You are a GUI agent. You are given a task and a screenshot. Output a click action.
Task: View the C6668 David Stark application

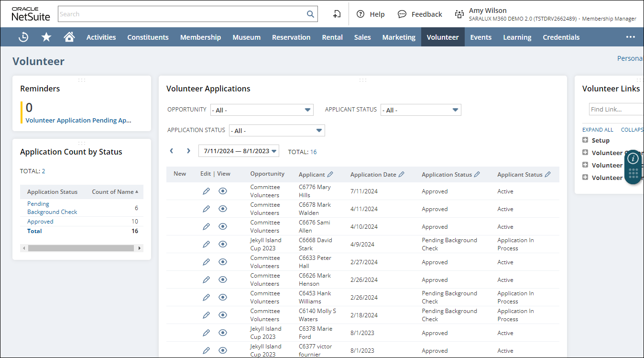223,244
